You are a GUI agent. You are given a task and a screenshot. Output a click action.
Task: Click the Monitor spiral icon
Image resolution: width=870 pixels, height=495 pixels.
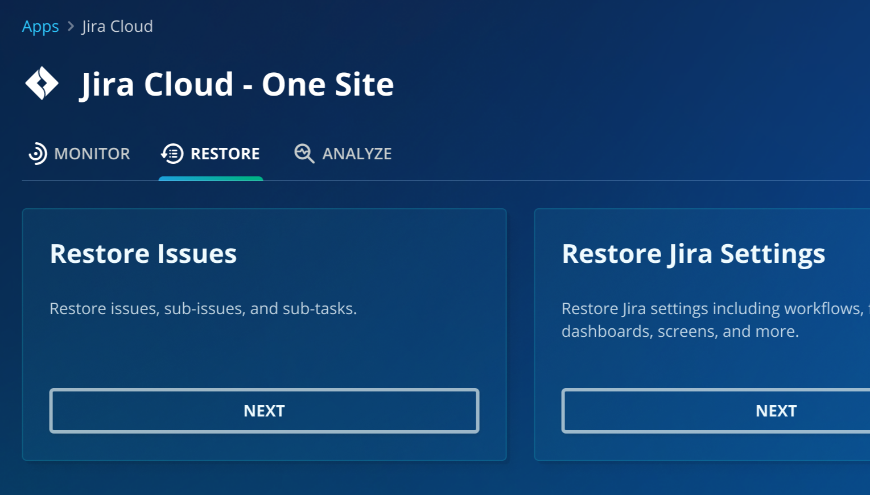click(37, 154)
